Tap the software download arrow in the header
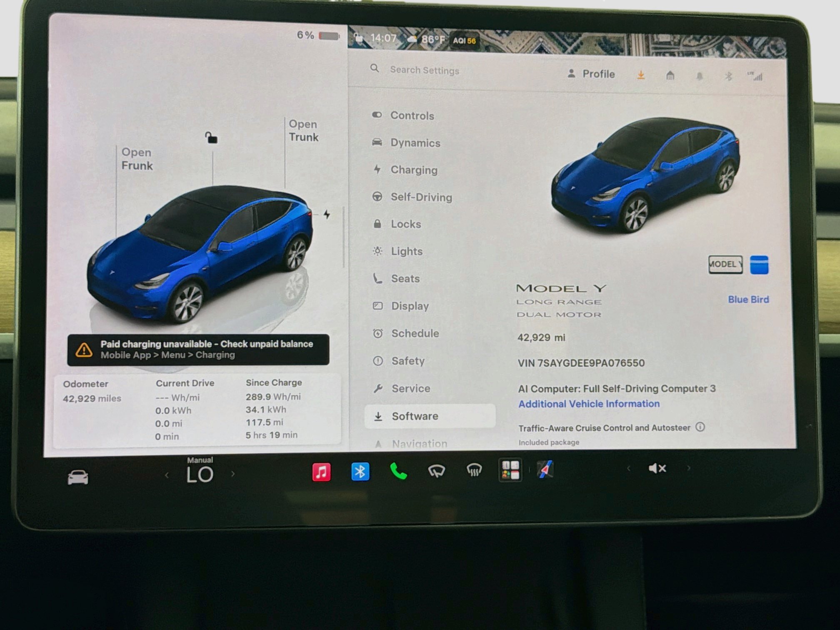The height and width of the screenshot is (630, 840). 641,75
